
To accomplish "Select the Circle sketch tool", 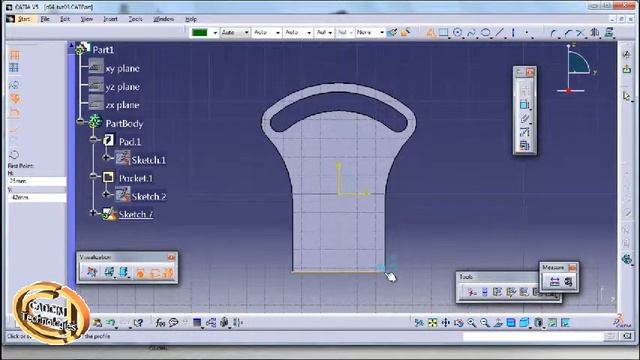I will [x=458, y=33].
